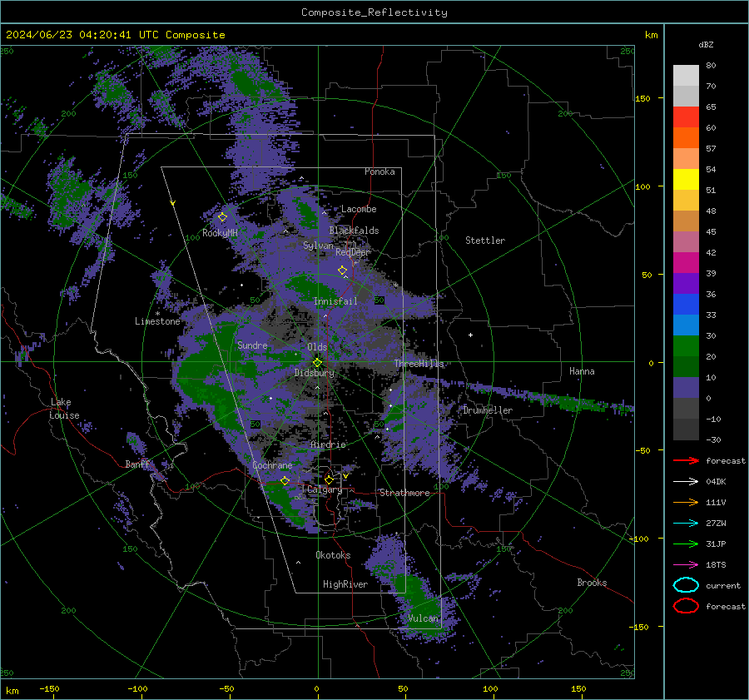The width and height of the screenshot is (749, 700).
Task: Select the purple 36-39 dBZ color swatch
Action: pos(686,283)
